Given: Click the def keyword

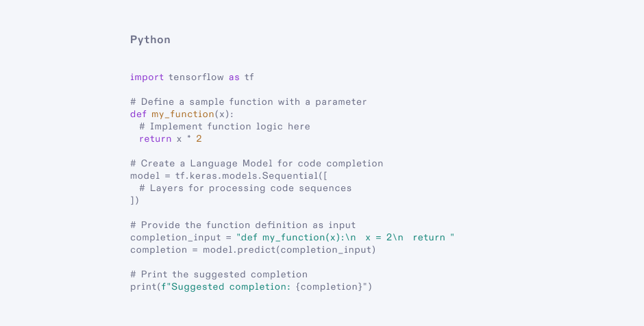Looking at the screenshot, I should (x=138, y=114).
